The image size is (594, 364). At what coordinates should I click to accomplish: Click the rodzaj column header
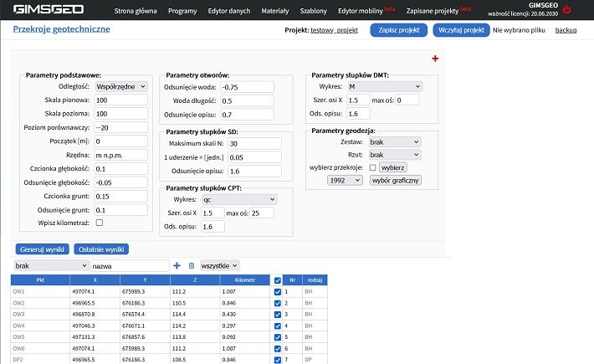coord(315,280)
